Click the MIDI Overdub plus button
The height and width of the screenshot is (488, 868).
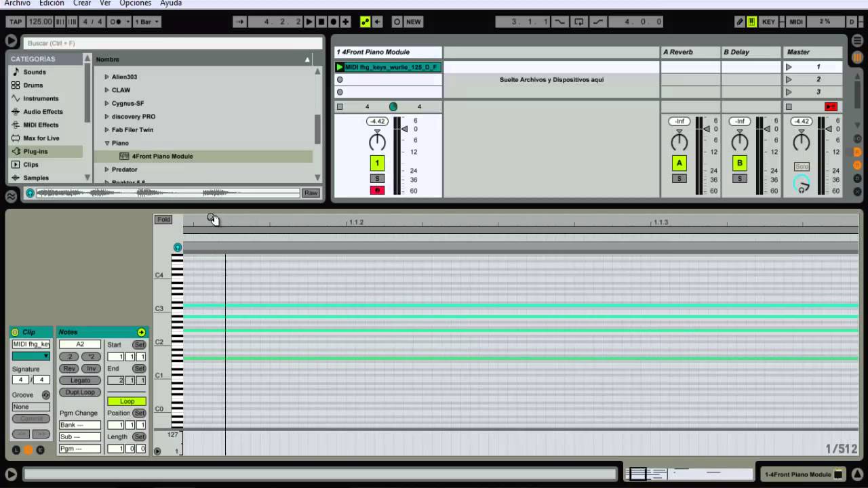coord(346,22)
